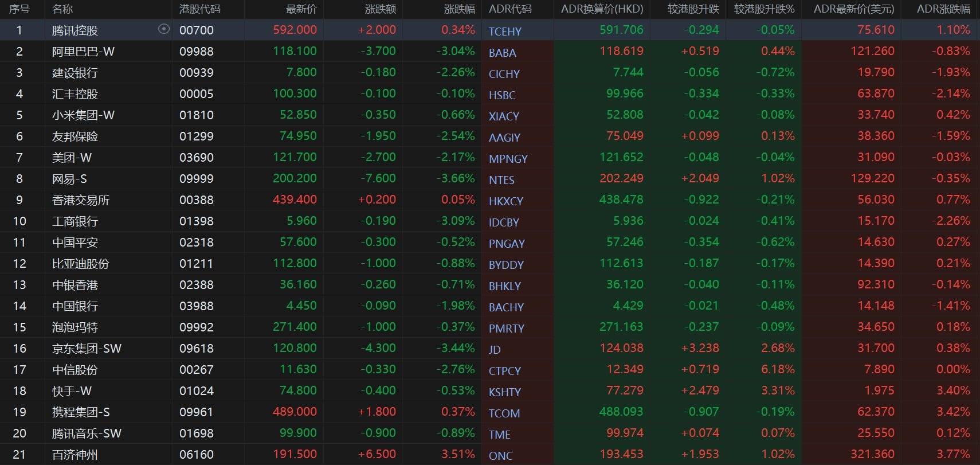The width and height of the screenshot is (980, 465).
Task: Click stock code 09988
Action: pyautogui.click(x=197, y=52)
